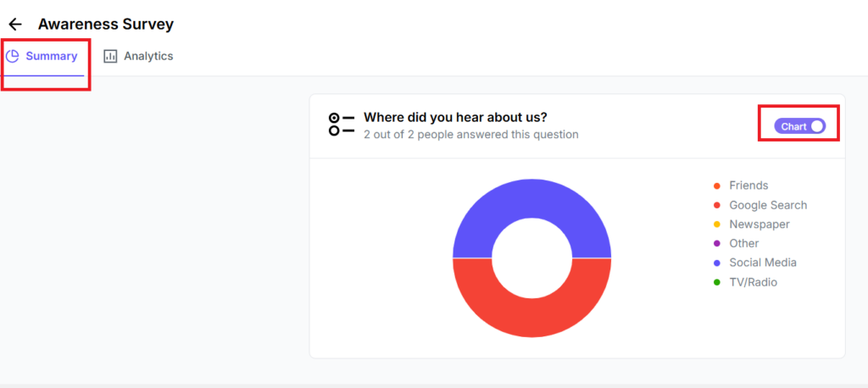Screen dimensions: 868x388
Task: Click the Friends legend dot
Action: click(x=717, y=186)
